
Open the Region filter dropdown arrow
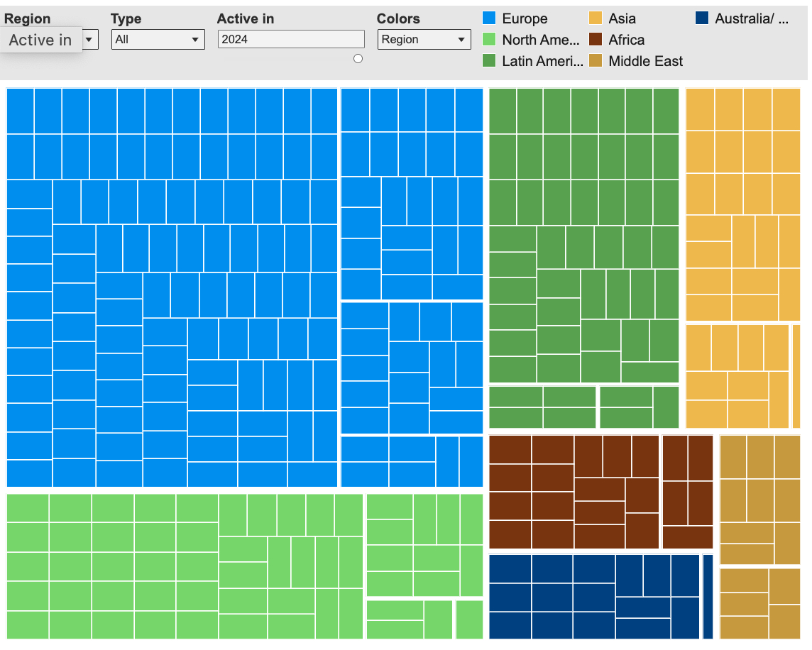pyautogui.click(x=89, y=40)
